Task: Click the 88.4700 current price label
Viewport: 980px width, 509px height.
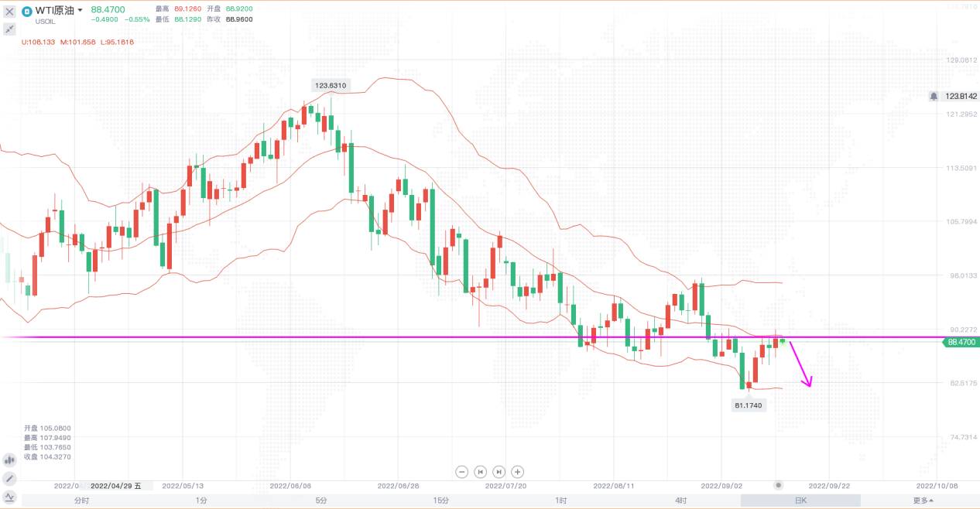Action: (960, 342)
